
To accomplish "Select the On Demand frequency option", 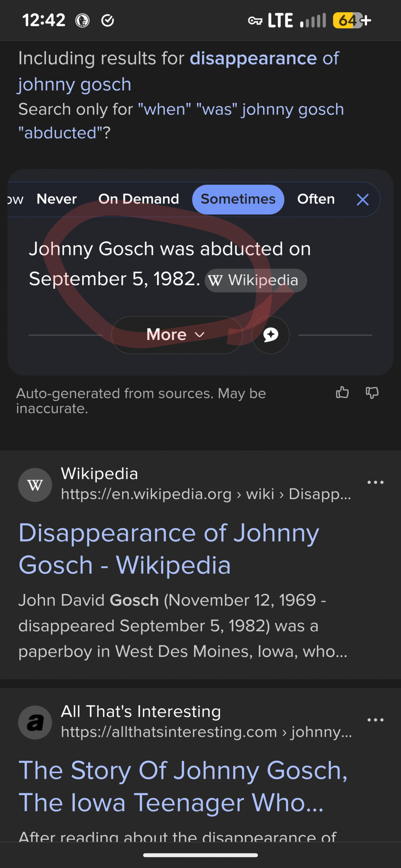I will tap(138, 199).
